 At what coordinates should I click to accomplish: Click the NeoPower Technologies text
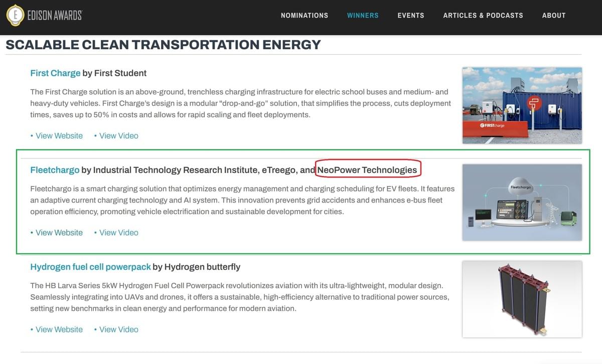coord(367,170)
